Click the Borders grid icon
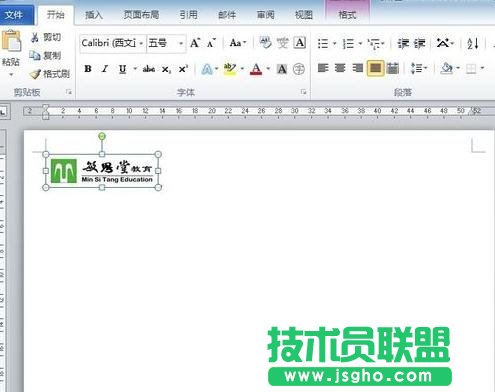The height and width of the screenshot is (392, 495). click(x=471, y=69)
